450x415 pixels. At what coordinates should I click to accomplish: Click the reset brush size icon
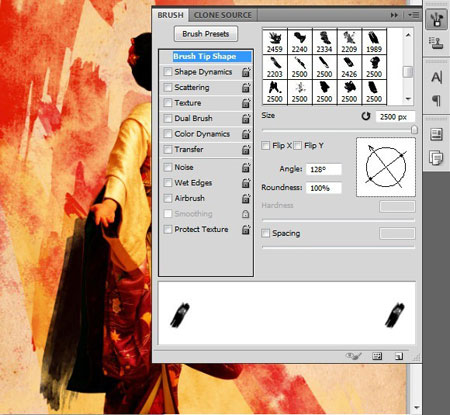click(x=366, y=116)
